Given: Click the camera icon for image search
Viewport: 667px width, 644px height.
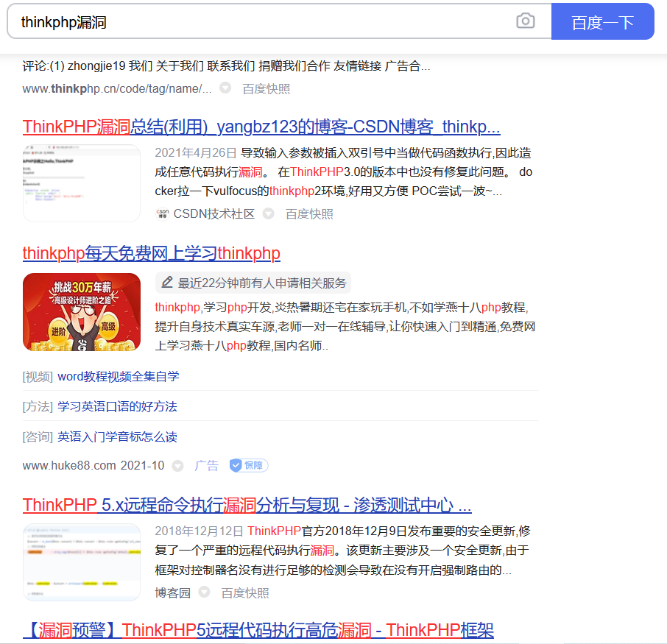Looking at the screenshot, I should tap(525, 21).
